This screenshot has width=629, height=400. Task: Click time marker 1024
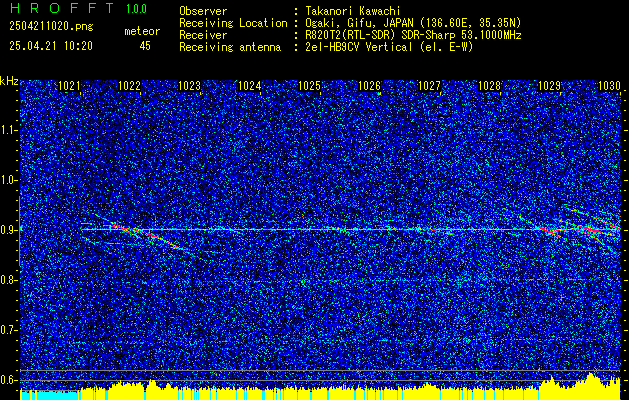[249, 86]
